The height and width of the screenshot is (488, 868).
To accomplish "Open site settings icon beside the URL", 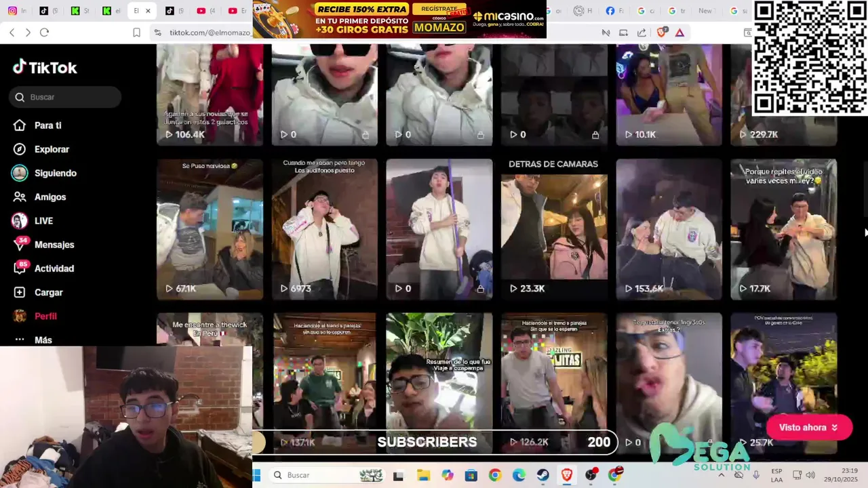I will click(157, 33).
